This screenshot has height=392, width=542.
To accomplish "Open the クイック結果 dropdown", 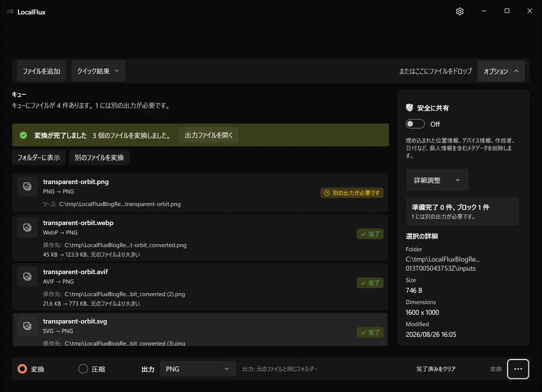I will 98,71.
